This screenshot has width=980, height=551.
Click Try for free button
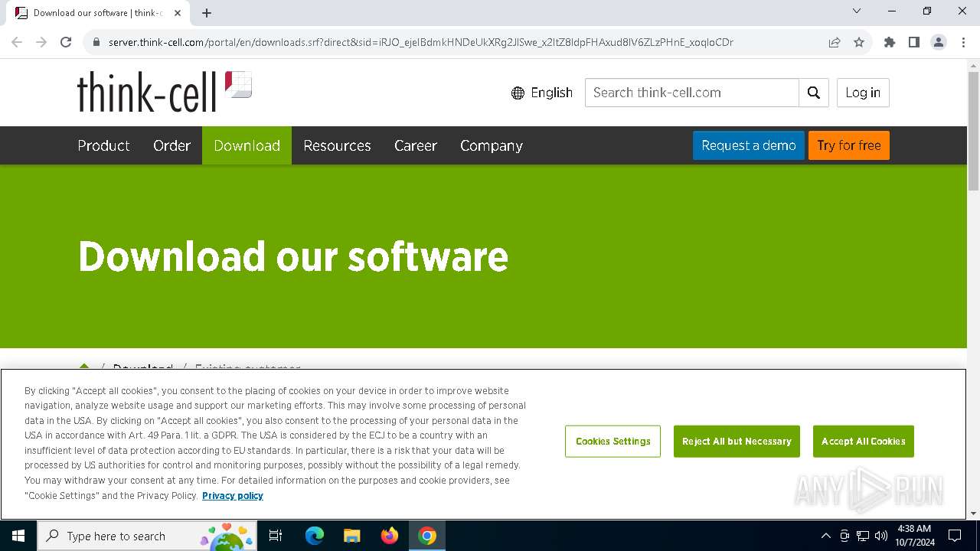[x=849, y=145]
